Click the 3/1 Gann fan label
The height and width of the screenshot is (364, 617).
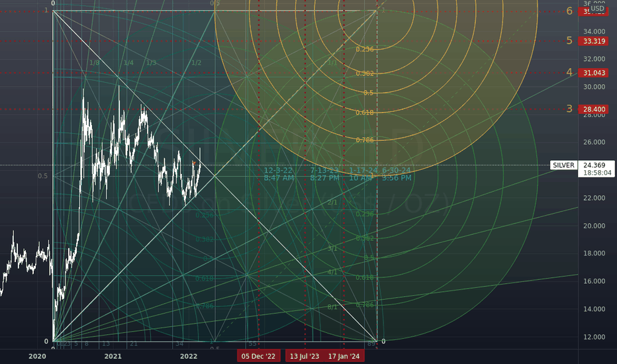[x=332, y=249]
